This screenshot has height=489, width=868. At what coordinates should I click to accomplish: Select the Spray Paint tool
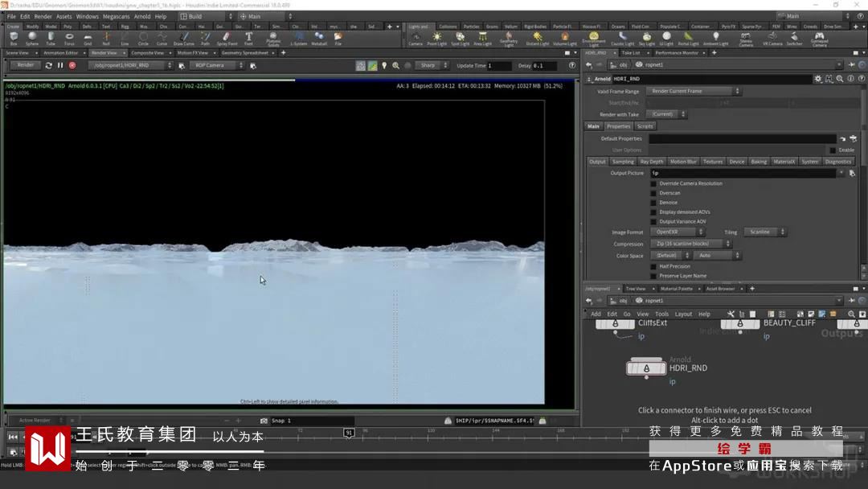pyautogui.click(x=227, y=39)
